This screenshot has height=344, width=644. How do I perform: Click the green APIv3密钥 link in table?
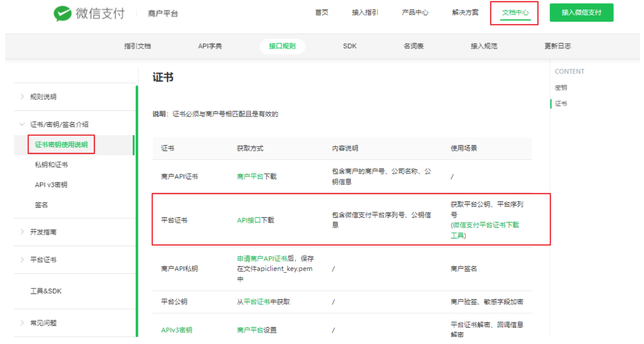[x=177, y=330]
